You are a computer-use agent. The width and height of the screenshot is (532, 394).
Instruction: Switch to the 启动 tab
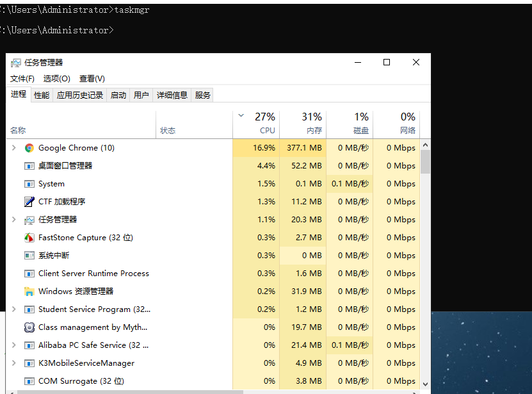pos(118,95)
